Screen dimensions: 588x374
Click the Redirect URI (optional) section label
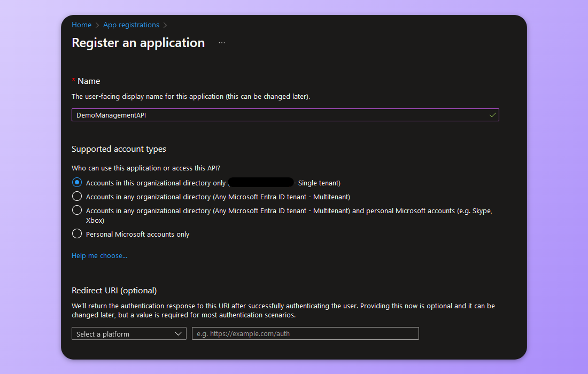(113, 290)
